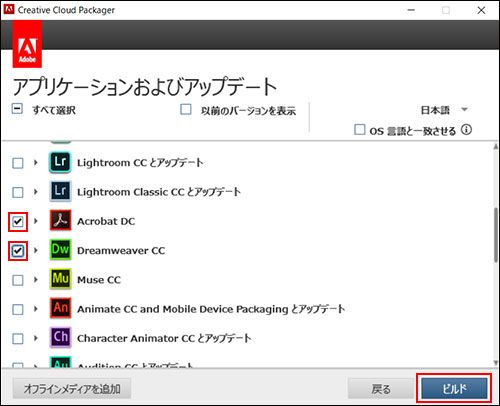Open info icon next to OS language option
500x406 pixels.
point(466,130)
